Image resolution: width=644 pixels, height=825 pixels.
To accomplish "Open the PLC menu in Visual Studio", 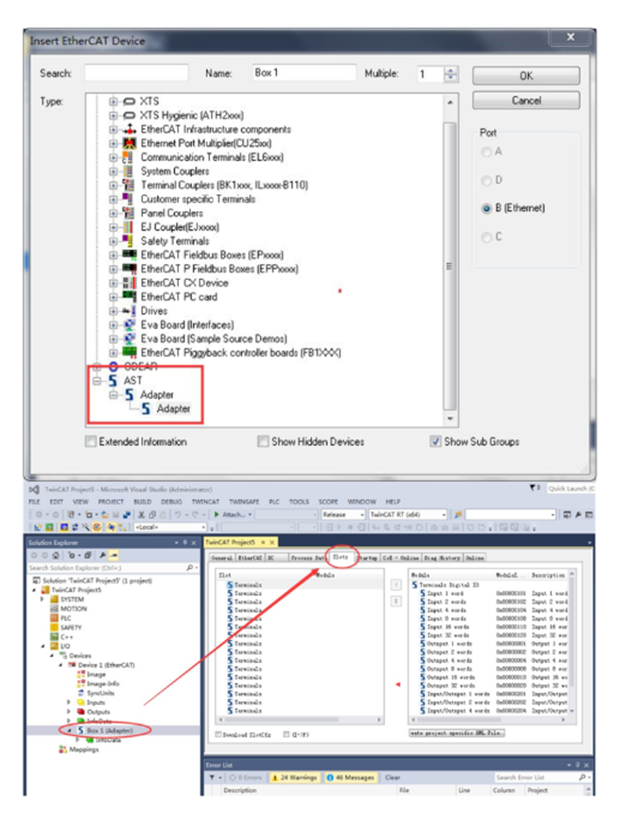I will tap(274, 502).
